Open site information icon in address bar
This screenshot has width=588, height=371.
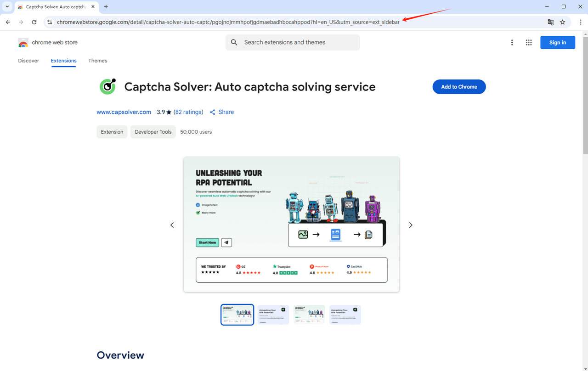click(x=50, y=22)
